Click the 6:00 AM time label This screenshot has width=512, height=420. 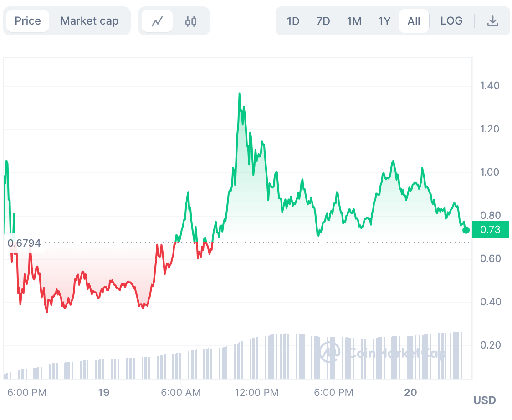tap(180, 392)
